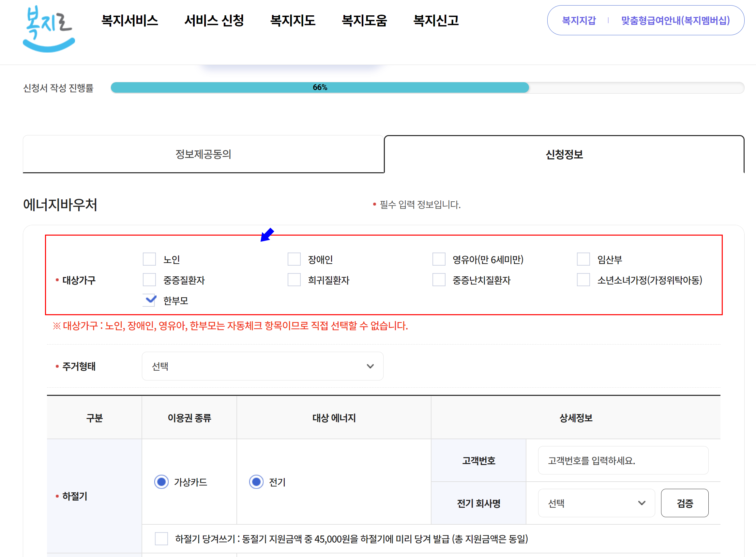Check the 장애인 checkbox
This screenshot has width=756, height=557.
point(294,259)
